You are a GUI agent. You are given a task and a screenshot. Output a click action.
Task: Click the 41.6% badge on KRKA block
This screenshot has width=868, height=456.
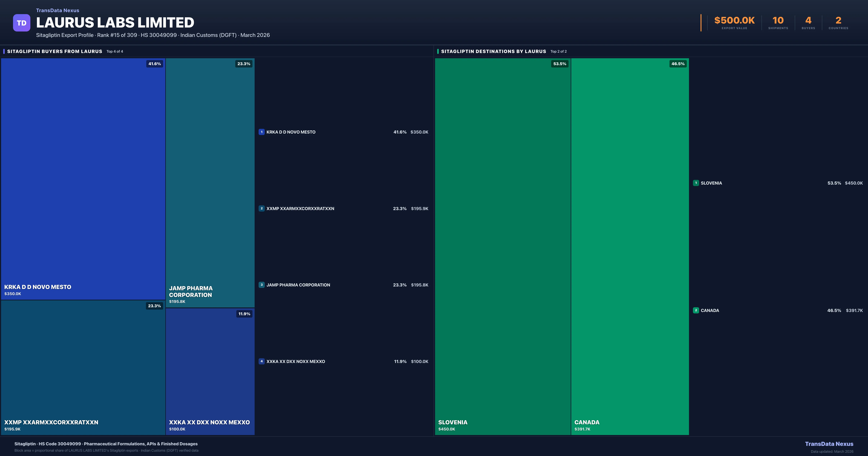coord(154,64)
